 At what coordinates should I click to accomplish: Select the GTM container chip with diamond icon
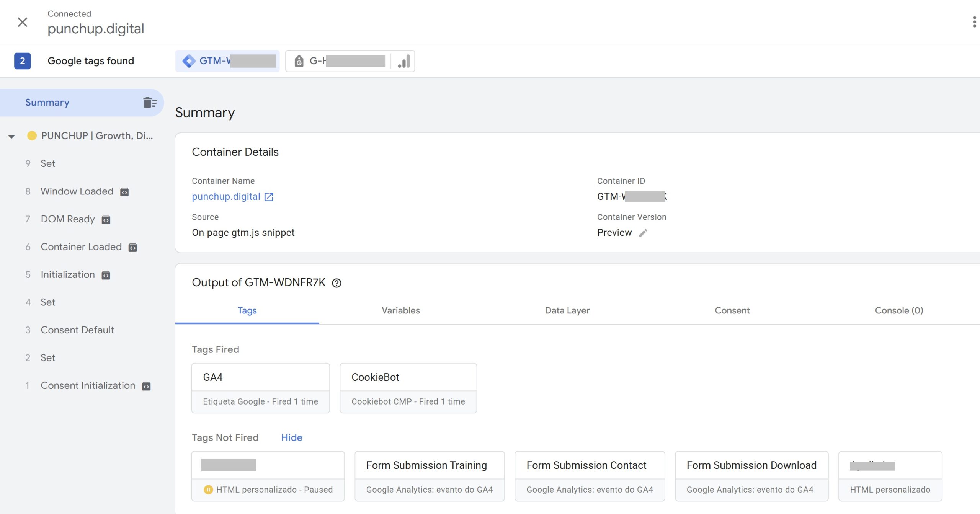(227, 60)
